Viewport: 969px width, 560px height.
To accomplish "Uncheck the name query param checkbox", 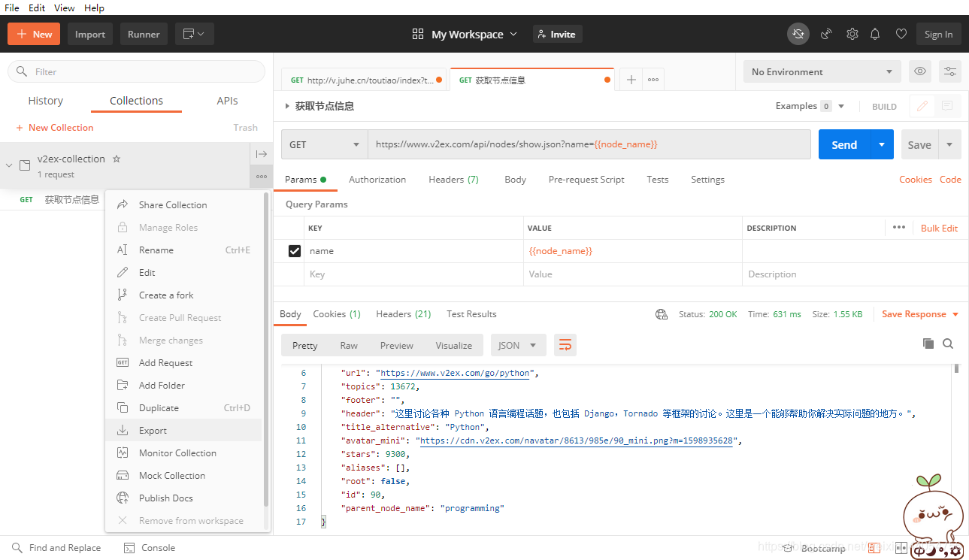I will coord(295,251).
